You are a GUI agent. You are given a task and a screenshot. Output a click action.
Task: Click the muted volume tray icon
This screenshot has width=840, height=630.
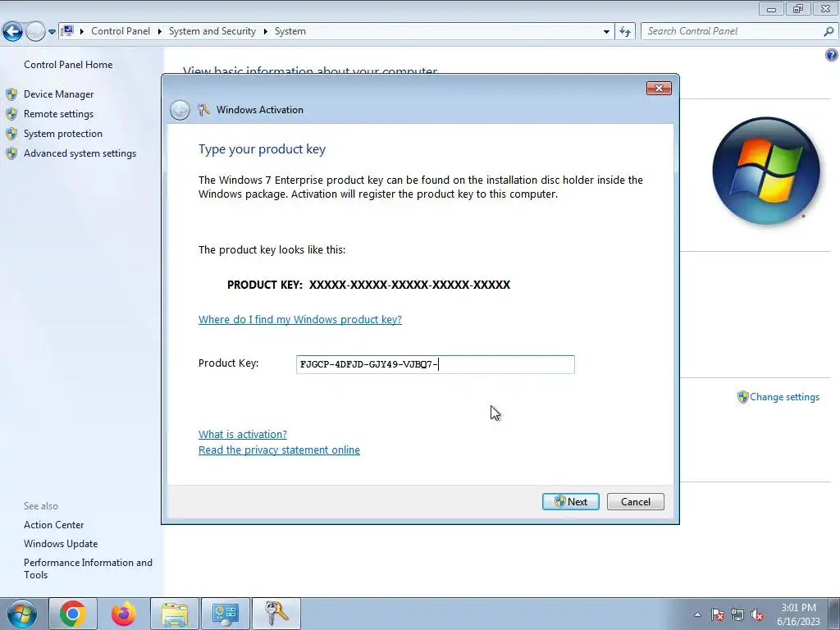click(757, 614)
